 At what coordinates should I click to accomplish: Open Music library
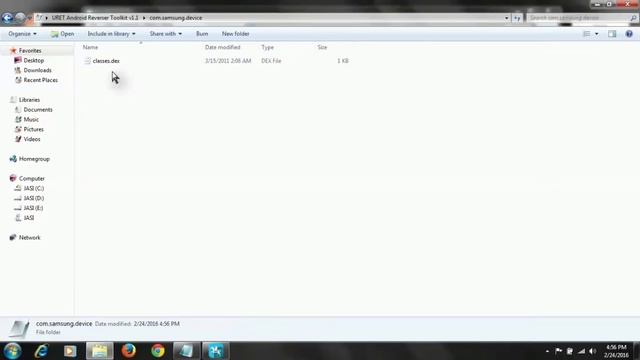[x=31, y=119]
